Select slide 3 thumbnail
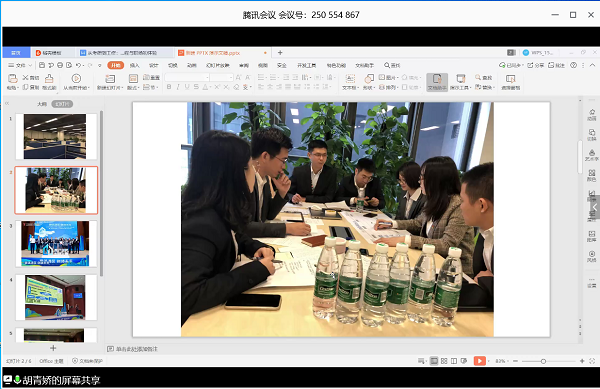Image resolution: width=600 pixels, height=389 pixels. point(56,244)
